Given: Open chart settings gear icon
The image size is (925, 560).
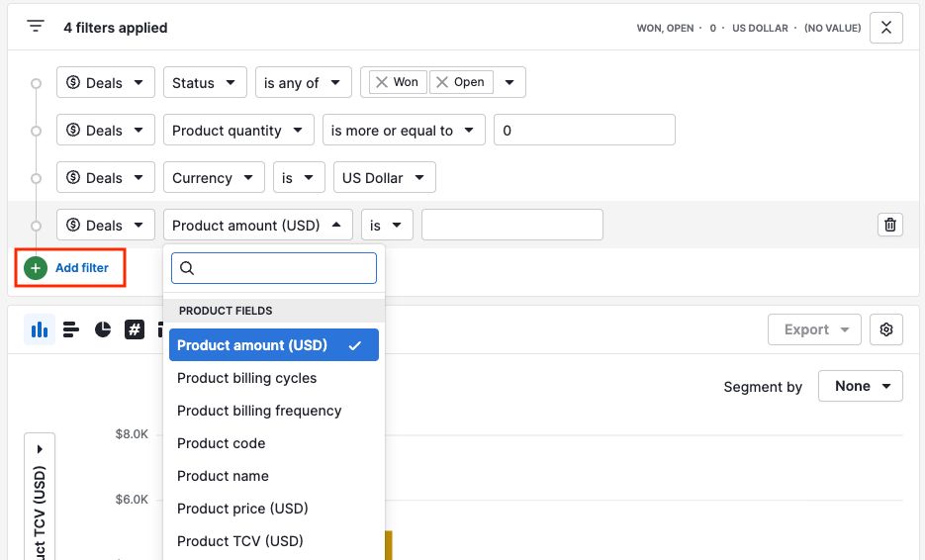Looking at the screenshot, I should coord(885,329).
